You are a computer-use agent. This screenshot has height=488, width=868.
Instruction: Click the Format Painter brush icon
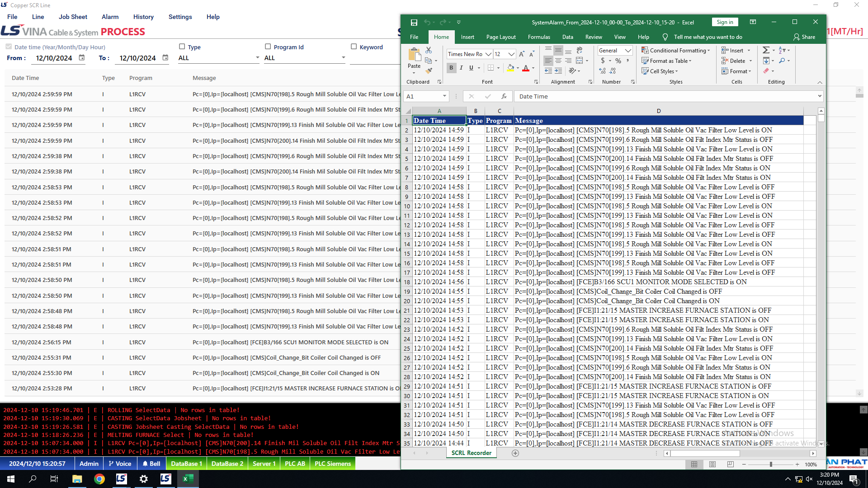point(429,70)
